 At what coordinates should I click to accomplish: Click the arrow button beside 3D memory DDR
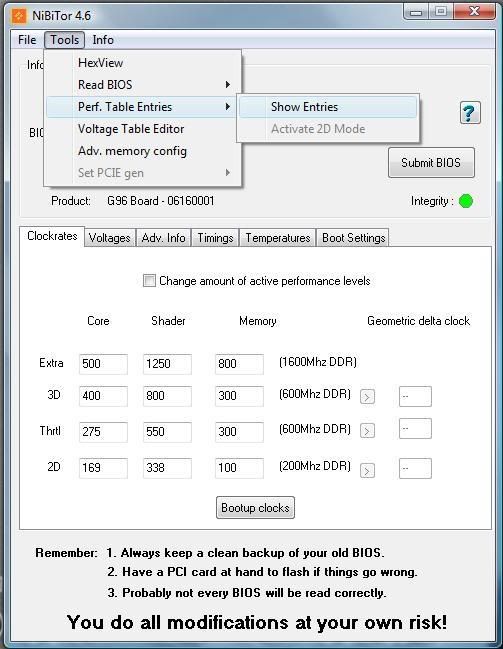(x=367, y=397)
